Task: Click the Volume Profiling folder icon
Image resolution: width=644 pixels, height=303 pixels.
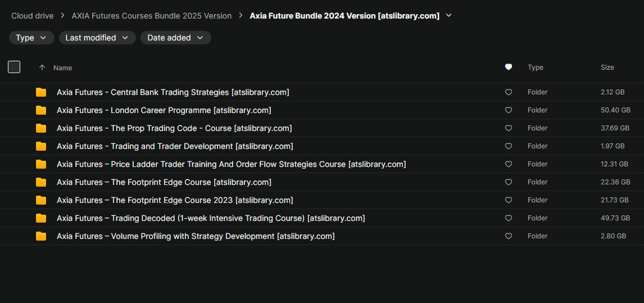Action: point(41,236)
